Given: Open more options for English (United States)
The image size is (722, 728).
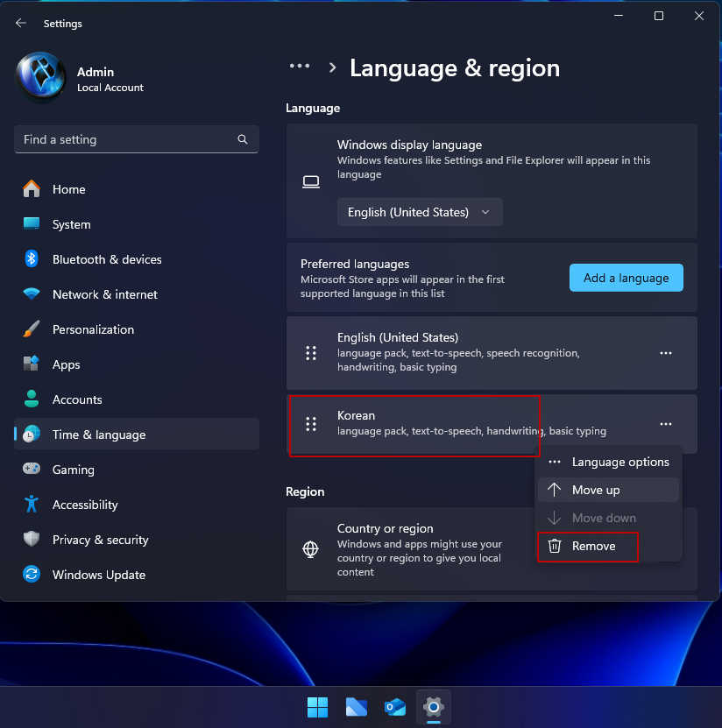Looking at the screenshot, I should [x=665, y=353].
